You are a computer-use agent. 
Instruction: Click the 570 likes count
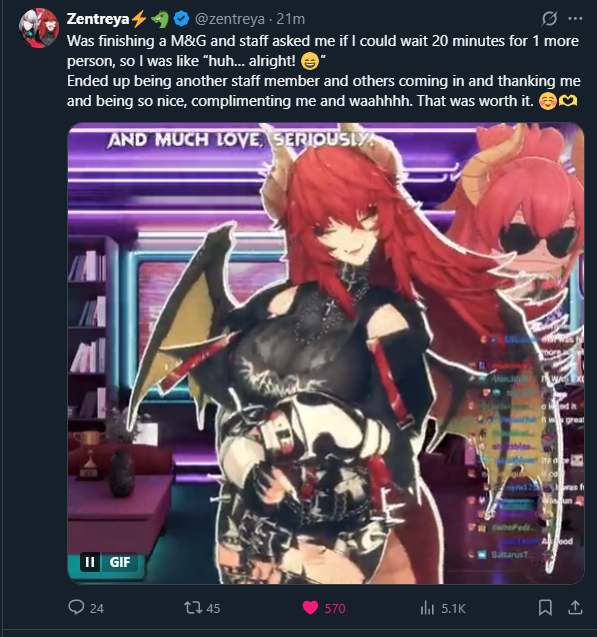point(335,608)
